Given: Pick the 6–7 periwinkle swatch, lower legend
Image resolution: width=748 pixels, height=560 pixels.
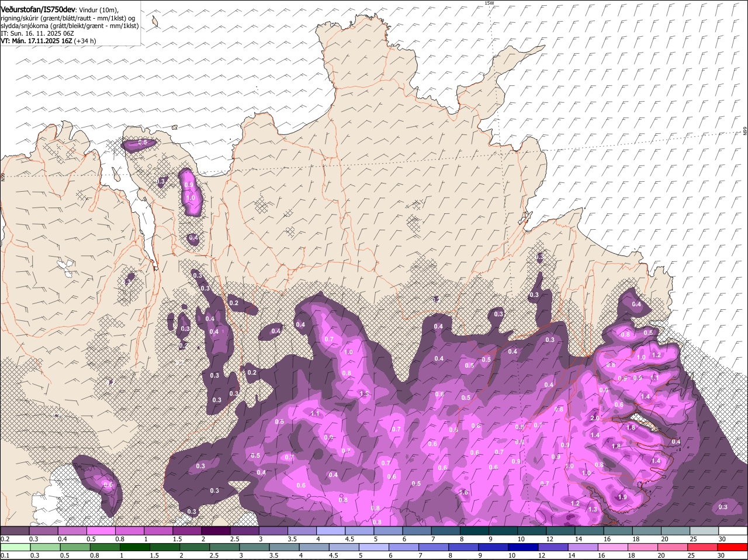Looking at the screenshot, I should [x=404, y=547].
